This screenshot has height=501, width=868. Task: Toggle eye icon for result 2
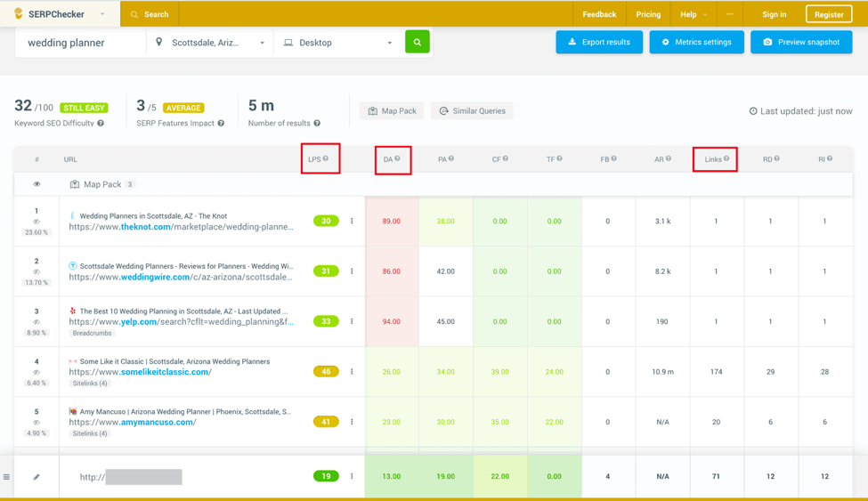pyautogui.click(x=37, y=271)
